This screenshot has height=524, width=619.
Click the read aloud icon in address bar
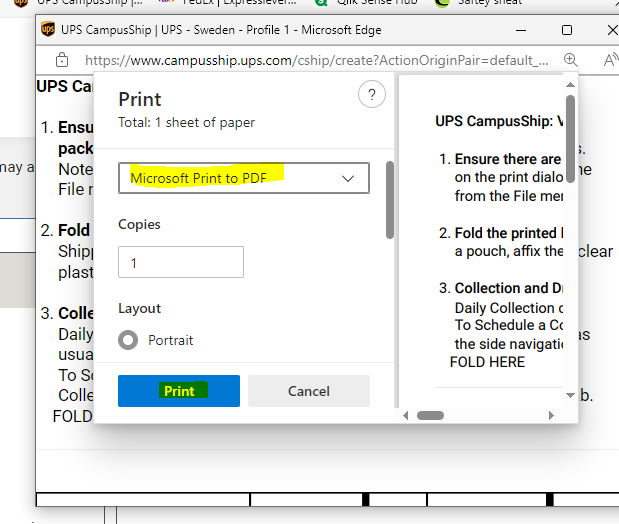point(611,60)
